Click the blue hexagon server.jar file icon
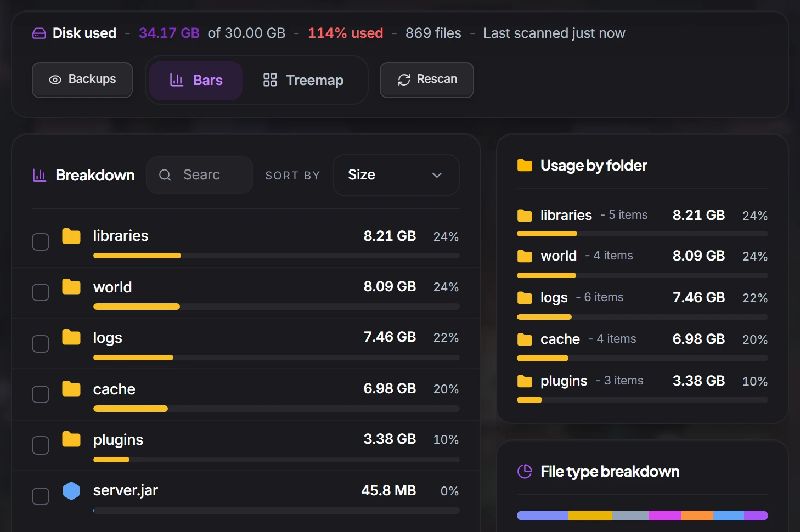The image size is (800, 532). [71, 490]
